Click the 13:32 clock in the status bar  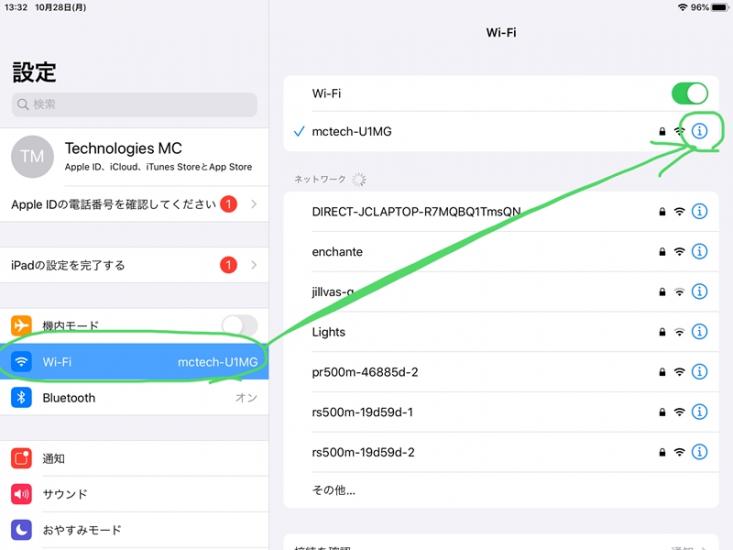[16, 7]
